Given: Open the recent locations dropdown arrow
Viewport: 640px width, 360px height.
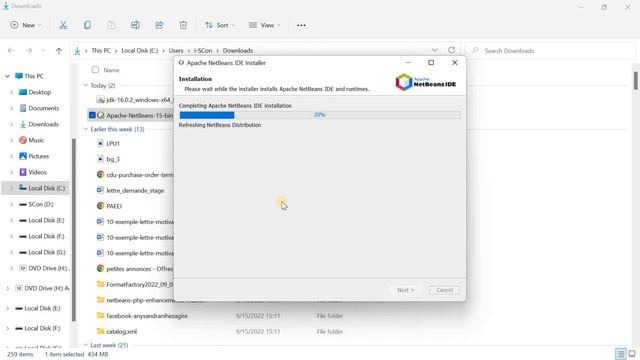Looking at the screenshot, I should 43,51.
